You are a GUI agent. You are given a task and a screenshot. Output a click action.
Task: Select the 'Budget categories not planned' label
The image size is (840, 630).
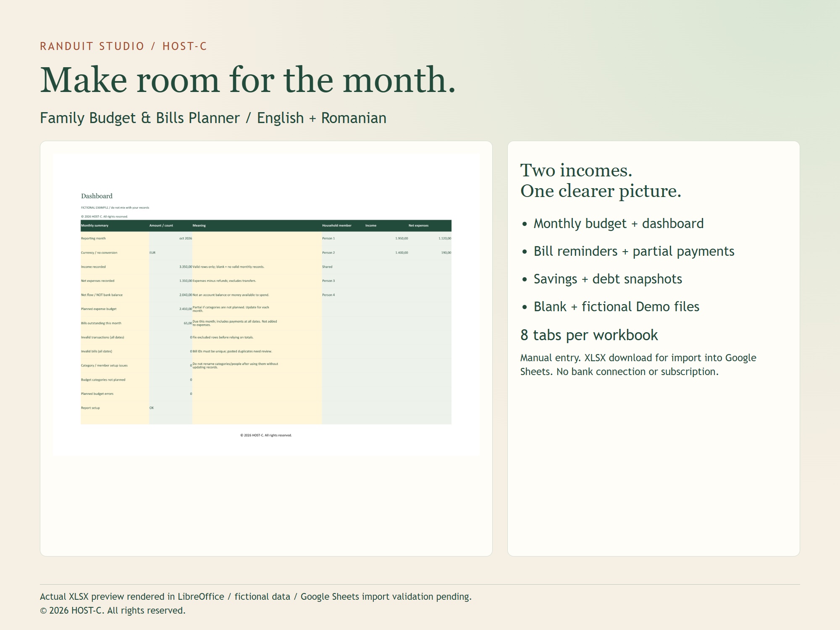103,380
